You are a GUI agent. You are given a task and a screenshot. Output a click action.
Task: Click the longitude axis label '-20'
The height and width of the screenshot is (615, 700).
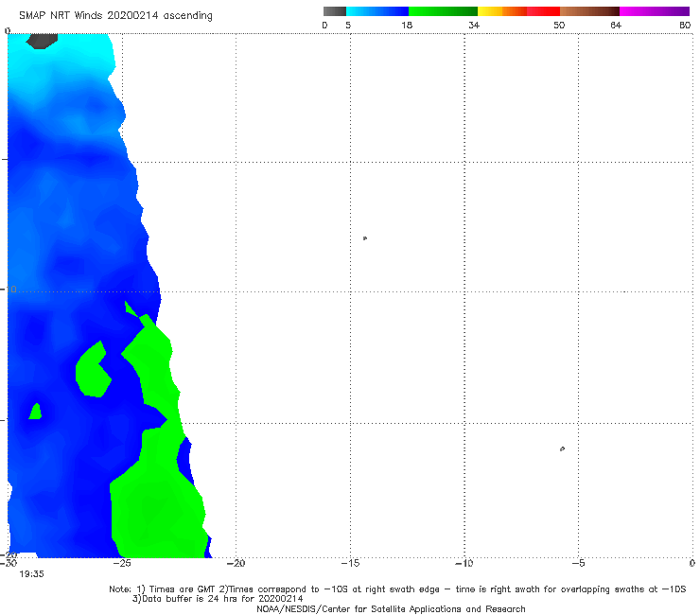[x=236, y=563]
